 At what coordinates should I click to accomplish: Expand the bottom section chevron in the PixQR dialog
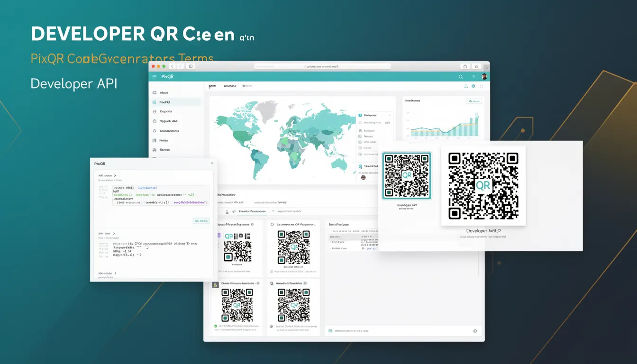[x=115, y=273]
